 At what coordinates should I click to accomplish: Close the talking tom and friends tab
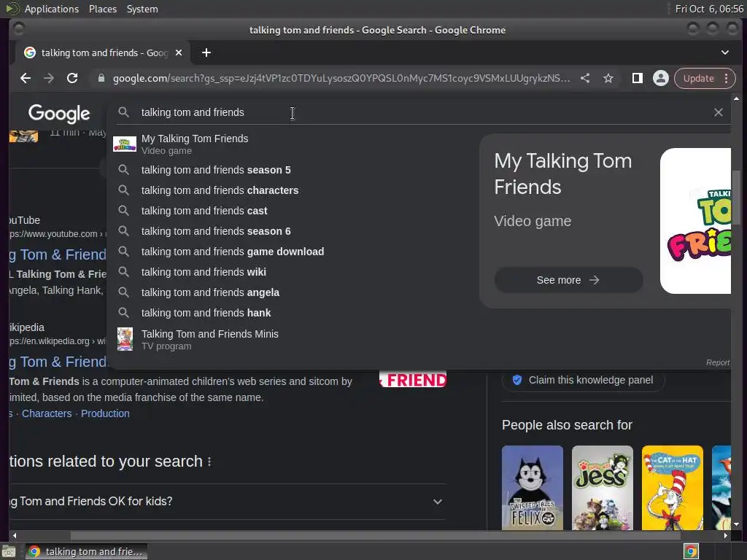point(179,52)
